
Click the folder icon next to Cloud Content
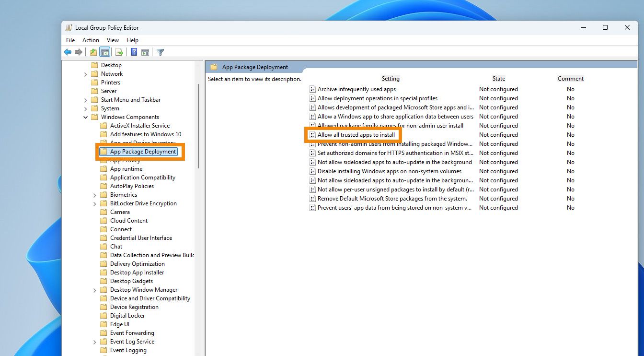(103, 221)
